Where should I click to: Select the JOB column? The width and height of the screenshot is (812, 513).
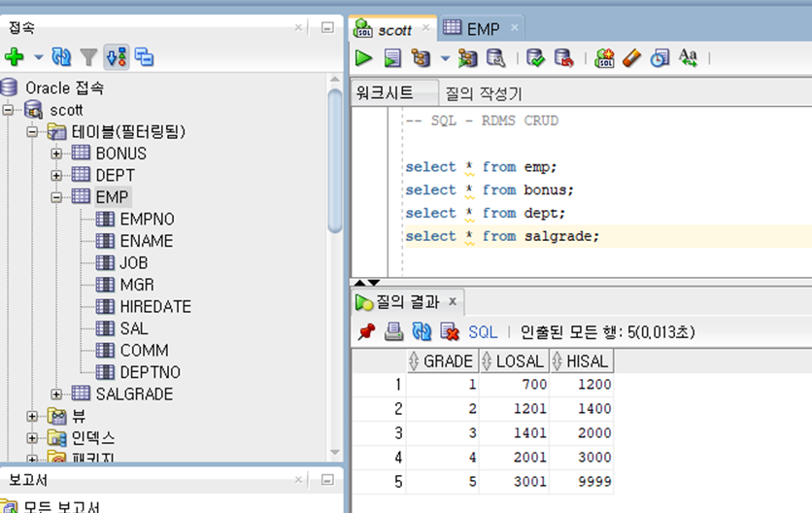(x=134, y=262)
